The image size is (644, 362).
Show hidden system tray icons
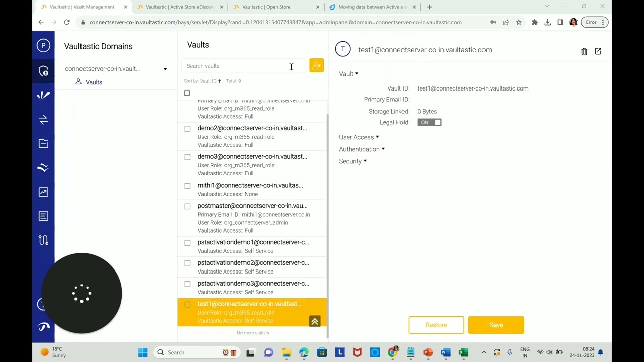coord(484,352)
